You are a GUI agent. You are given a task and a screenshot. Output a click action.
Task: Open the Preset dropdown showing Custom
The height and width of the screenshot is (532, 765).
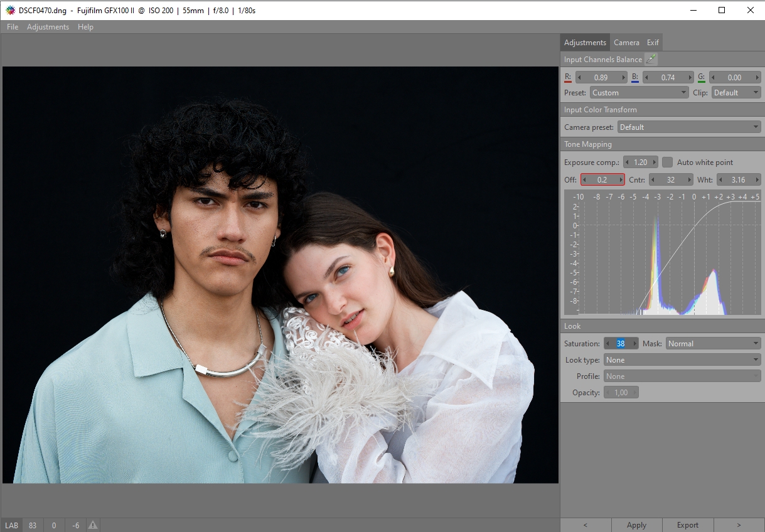tap(639, 93)
